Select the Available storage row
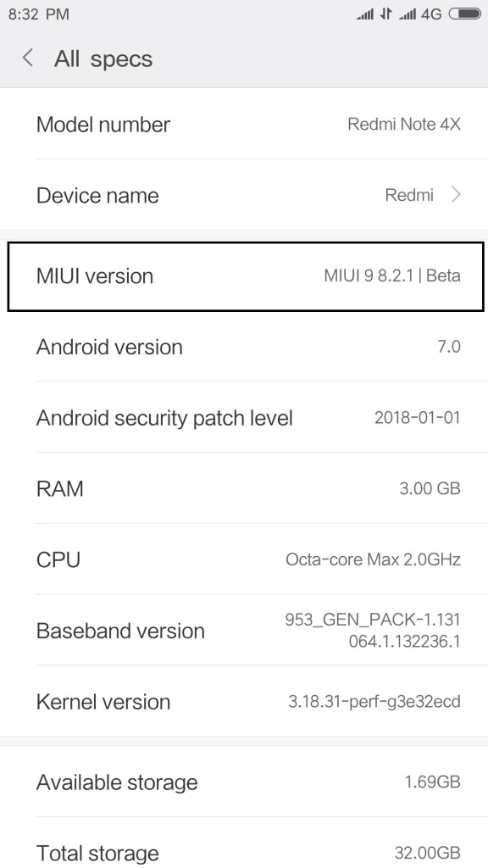The height and width of the screenshot is (868, 488). click(244, 782)
